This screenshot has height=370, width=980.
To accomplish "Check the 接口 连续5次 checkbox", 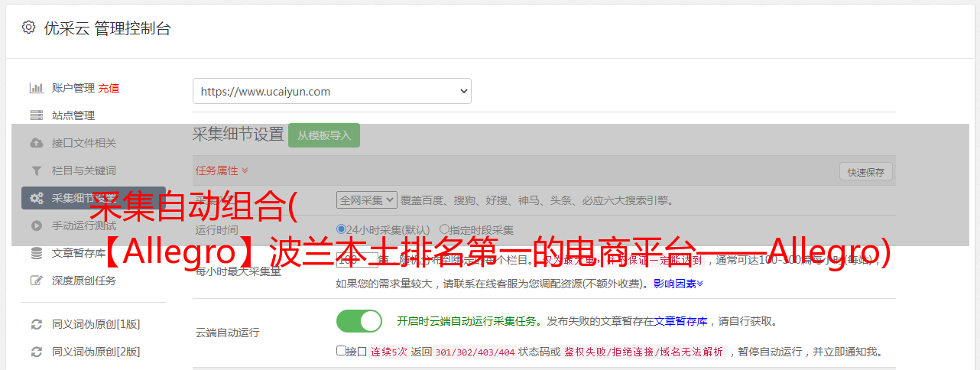I will pyautogui.click(x=341, y=351).
